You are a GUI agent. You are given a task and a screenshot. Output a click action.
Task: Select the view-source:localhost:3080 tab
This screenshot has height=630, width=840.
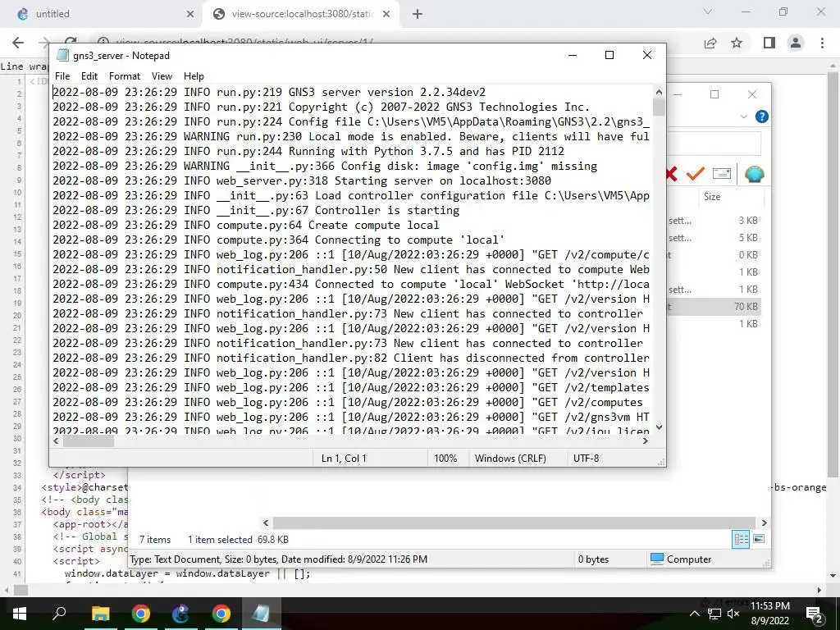pos(303,14)
